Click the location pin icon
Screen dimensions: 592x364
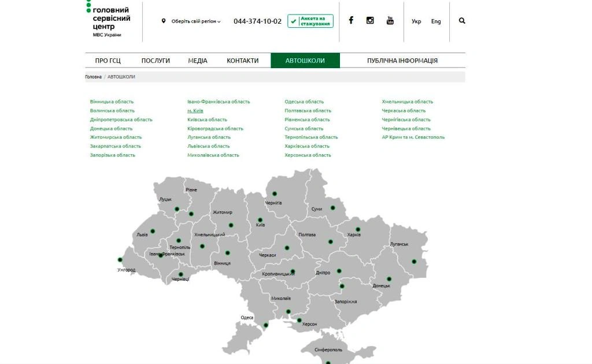(164, 21)
